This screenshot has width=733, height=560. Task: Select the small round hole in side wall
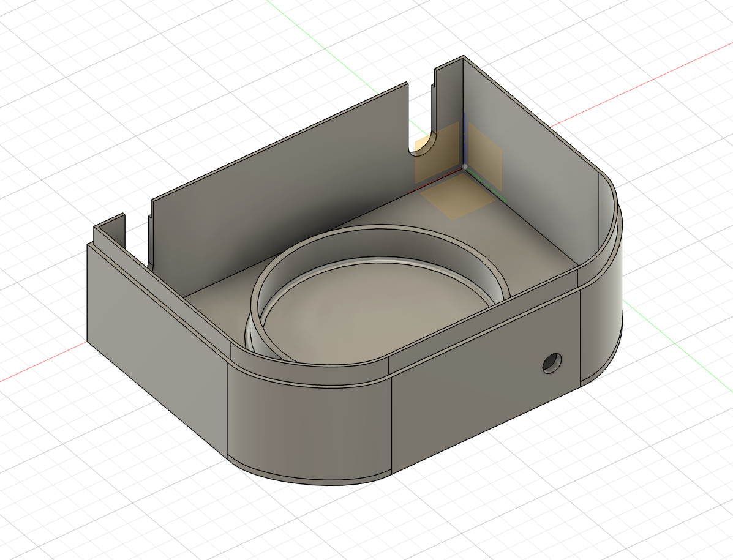click(x=552, y=363)
